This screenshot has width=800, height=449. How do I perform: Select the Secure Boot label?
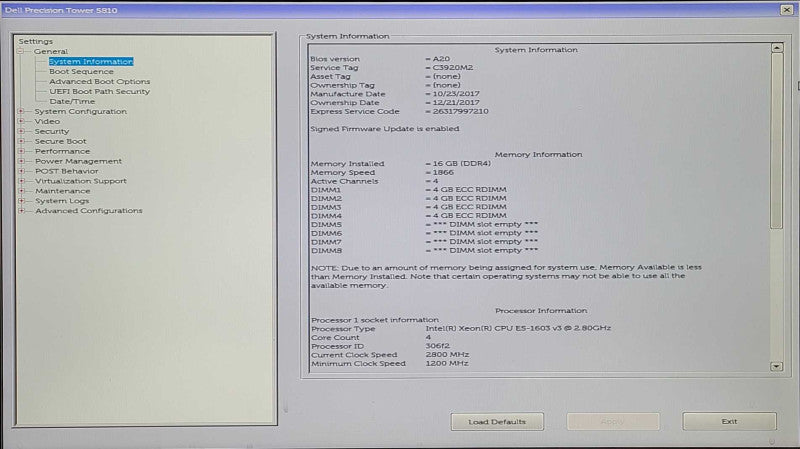point(60,141)
